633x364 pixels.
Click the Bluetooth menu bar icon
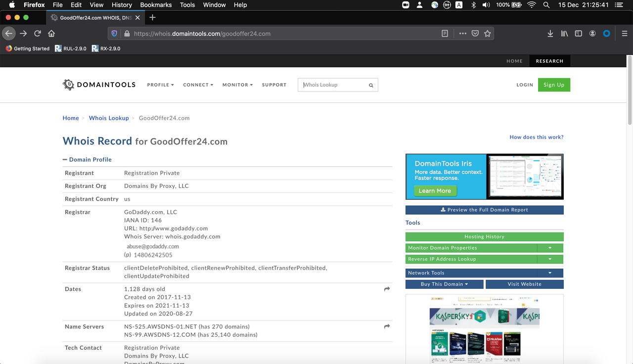473,5
